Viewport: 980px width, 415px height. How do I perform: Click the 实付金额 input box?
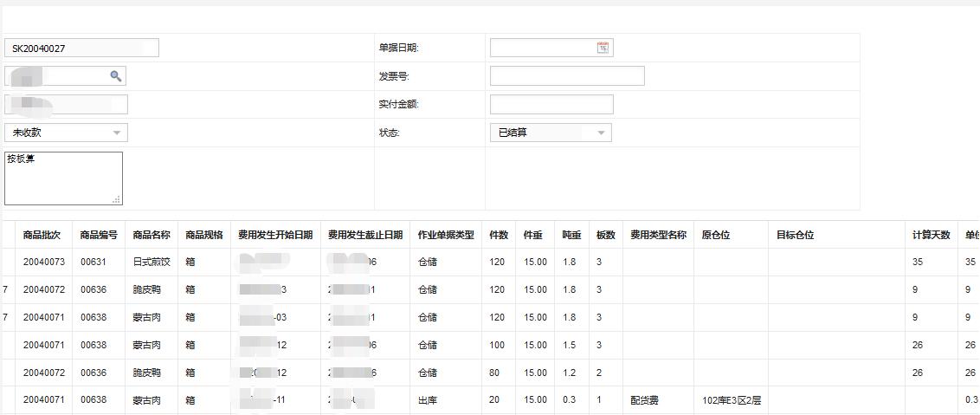[x=551, y=105]
